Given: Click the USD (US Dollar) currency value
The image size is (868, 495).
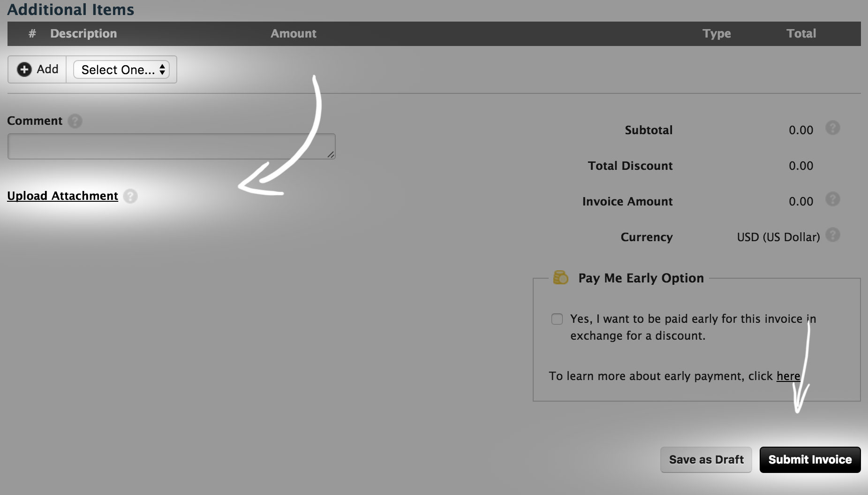Looking at the screenshot, I should tap(778, 237).
